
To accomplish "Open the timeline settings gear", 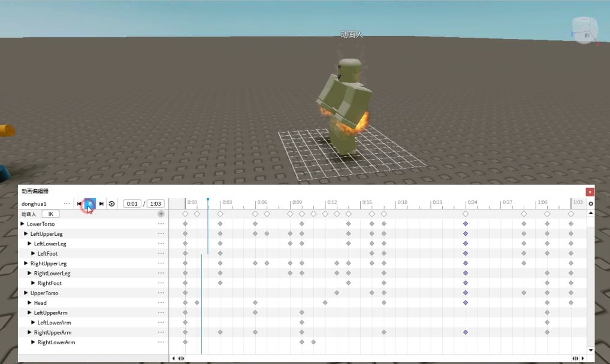I will click(590, 204).
